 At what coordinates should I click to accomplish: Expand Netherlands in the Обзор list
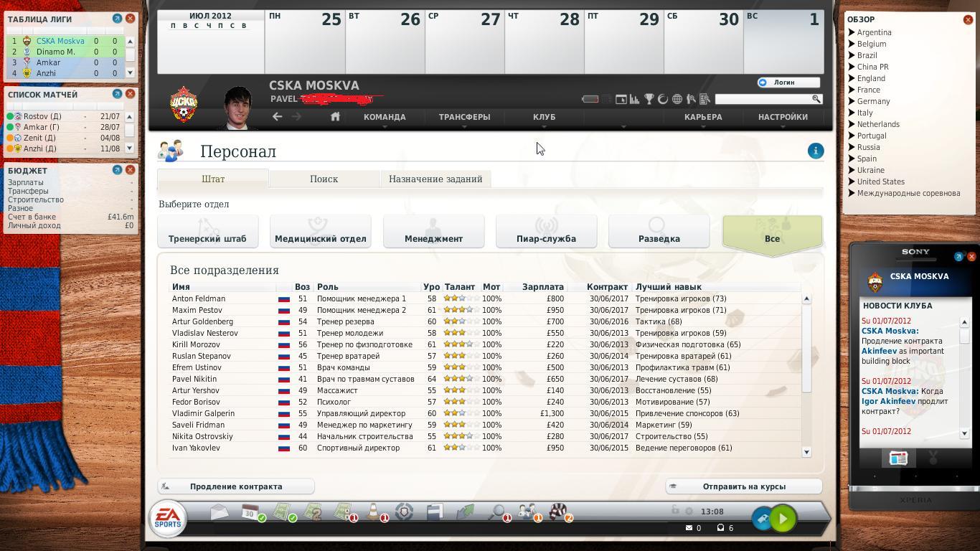tap(852, 124)
